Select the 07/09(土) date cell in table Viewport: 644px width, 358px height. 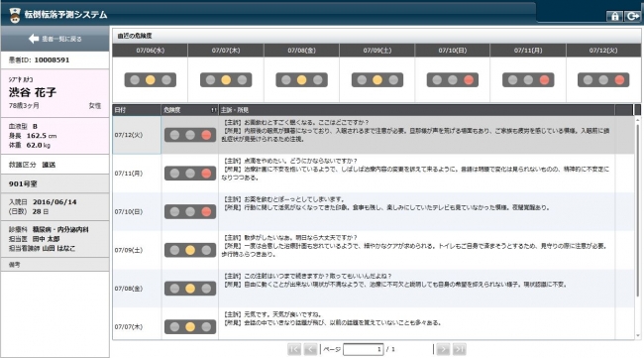click(137, 250)
